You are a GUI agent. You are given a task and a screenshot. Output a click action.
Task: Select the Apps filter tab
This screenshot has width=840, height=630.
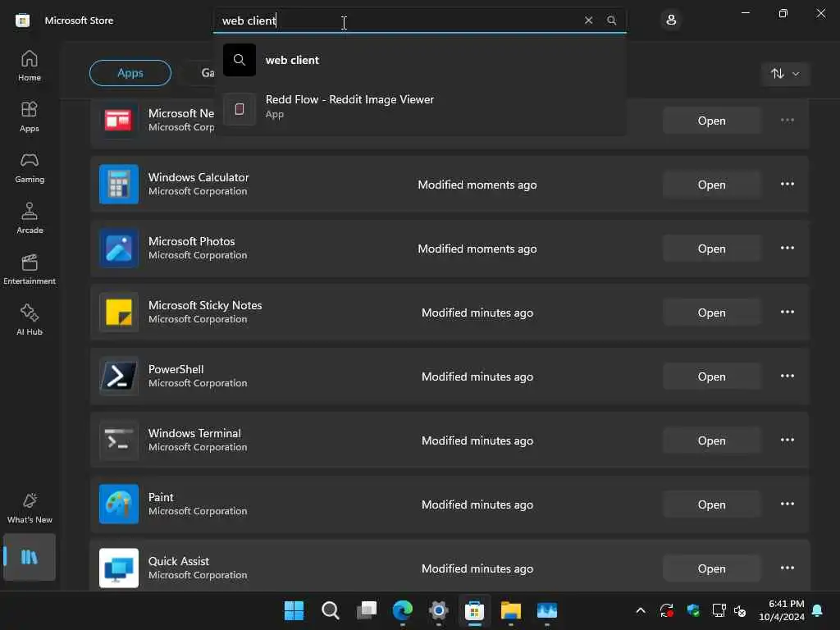(130, 73)
